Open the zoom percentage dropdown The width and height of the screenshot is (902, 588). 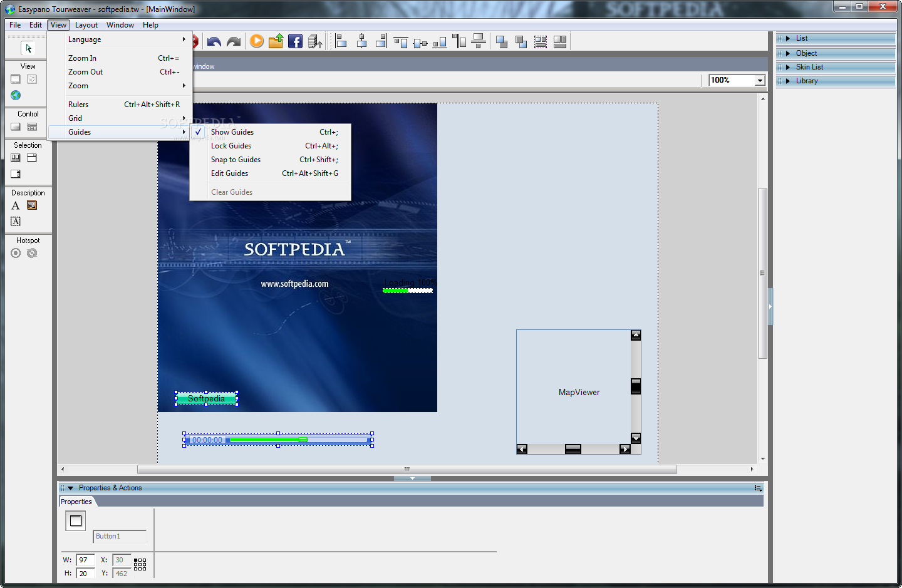(x=760, y=80)
